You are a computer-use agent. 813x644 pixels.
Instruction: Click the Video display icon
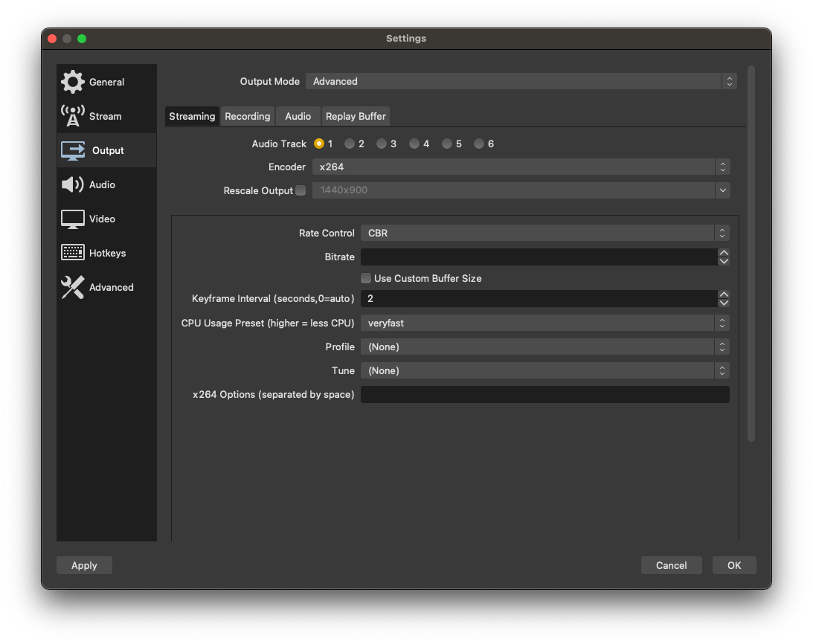coord(73,219)
